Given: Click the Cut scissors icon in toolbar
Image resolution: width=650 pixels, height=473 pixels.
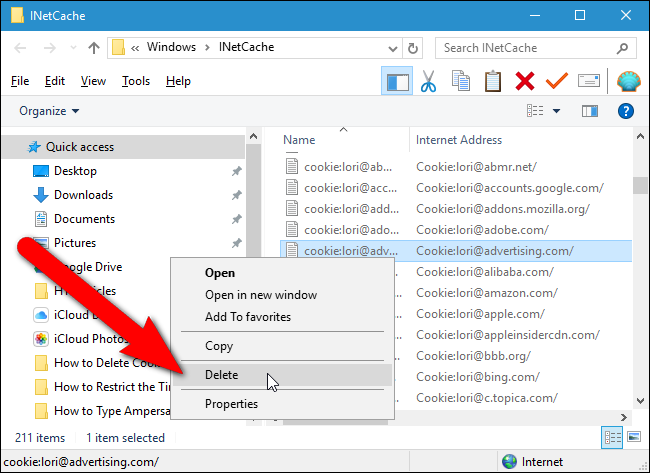Looking at the screenshot, I should (428, 81).
